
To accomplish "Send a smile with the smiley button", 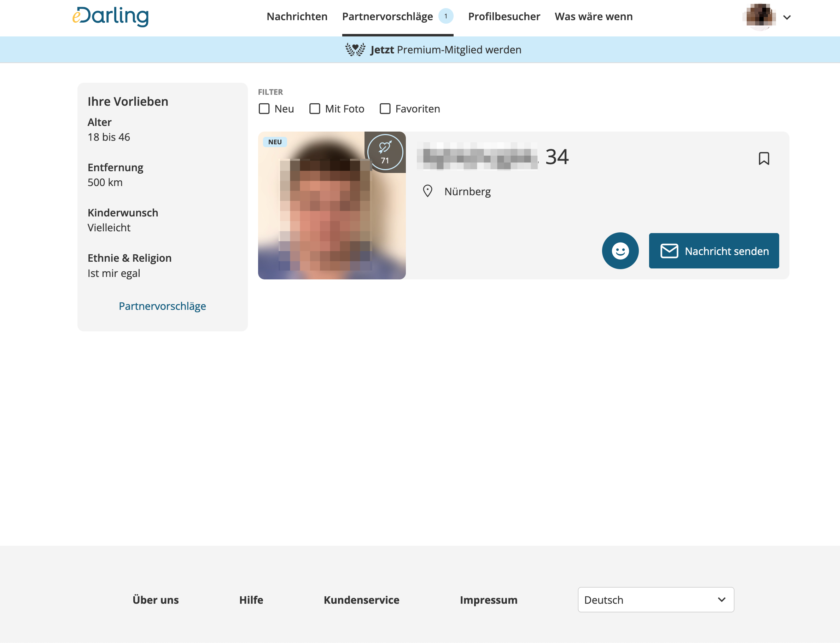I will 620,251.
